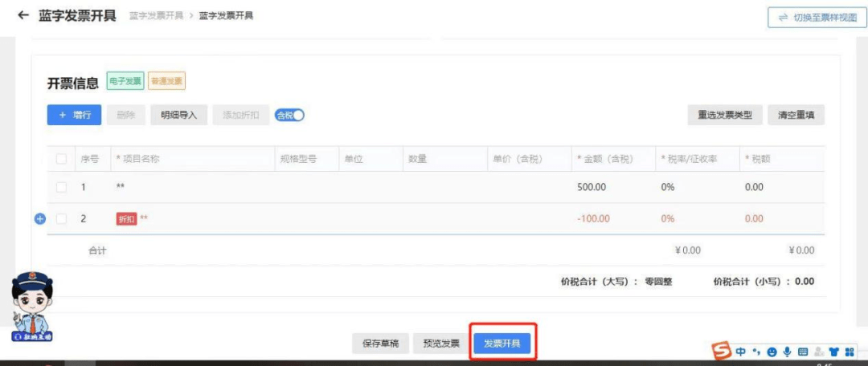Toggle the 含税 tax-inclusive switch

click(289, 115)
